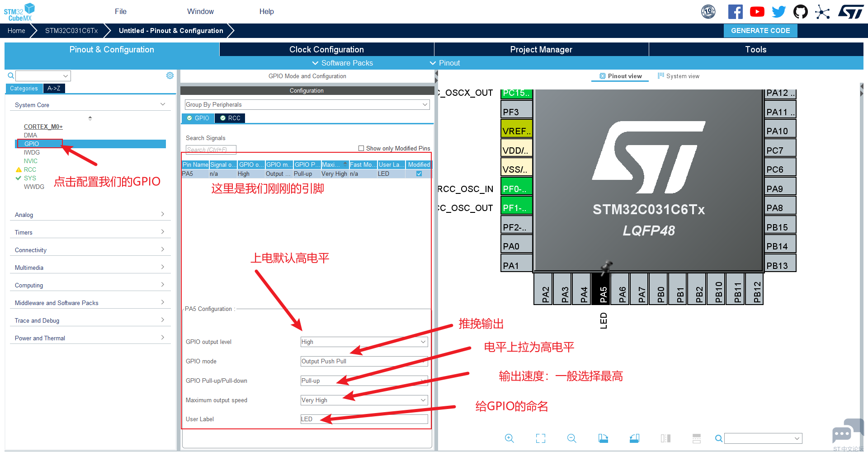Fit chip pinout to screen

click(x=541, y=438)
